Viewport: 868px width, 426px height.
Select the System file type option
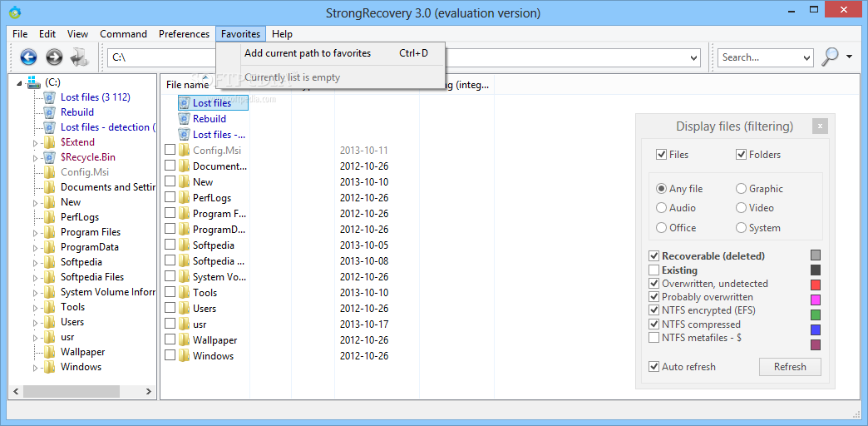tap(742, 228)
